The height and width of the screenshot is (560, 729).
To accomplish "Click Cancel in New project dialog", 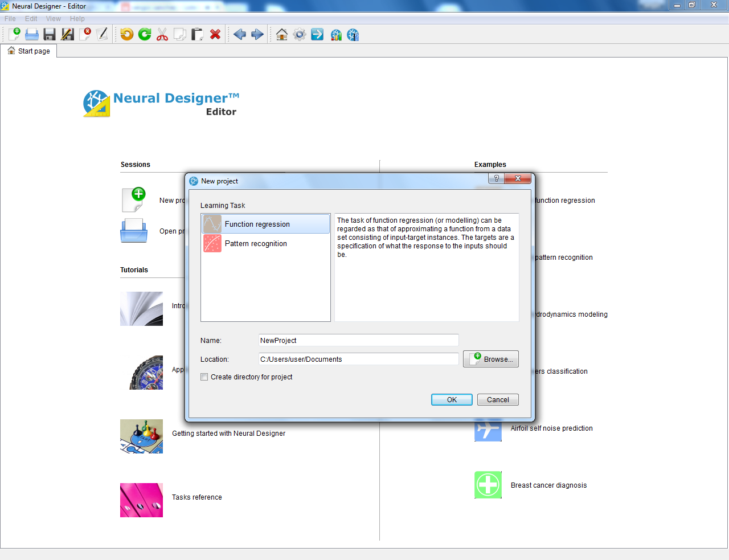I will (498, 400).
